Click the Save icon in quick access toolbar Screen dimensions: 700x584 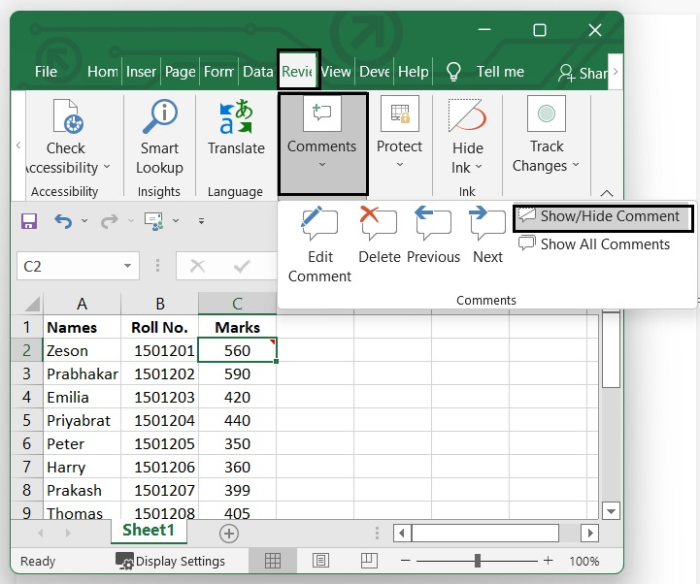(29, 221)
